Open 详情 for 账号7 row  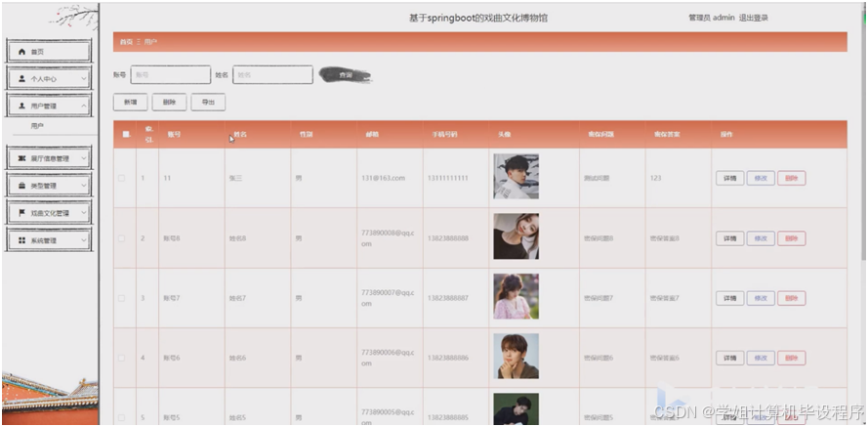coord(729,299)
